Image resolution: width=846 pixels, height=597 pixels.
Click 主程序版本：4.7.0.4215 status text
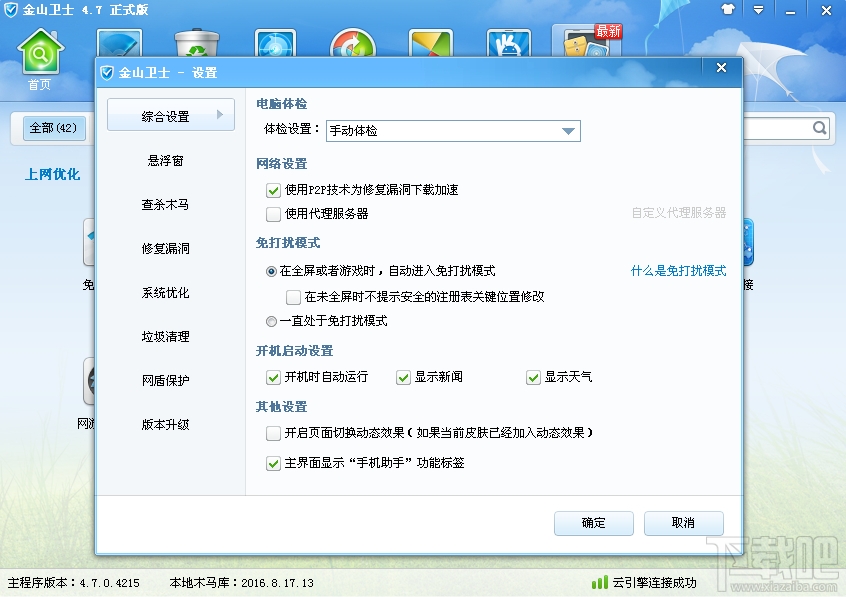tap(73, 583)
